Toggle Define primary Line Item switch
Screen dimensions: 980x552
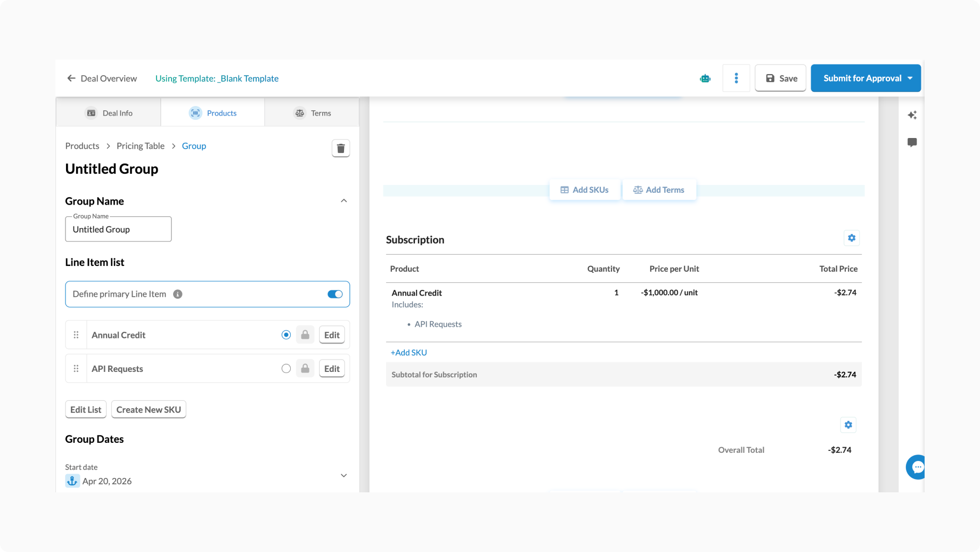(335, 294)
